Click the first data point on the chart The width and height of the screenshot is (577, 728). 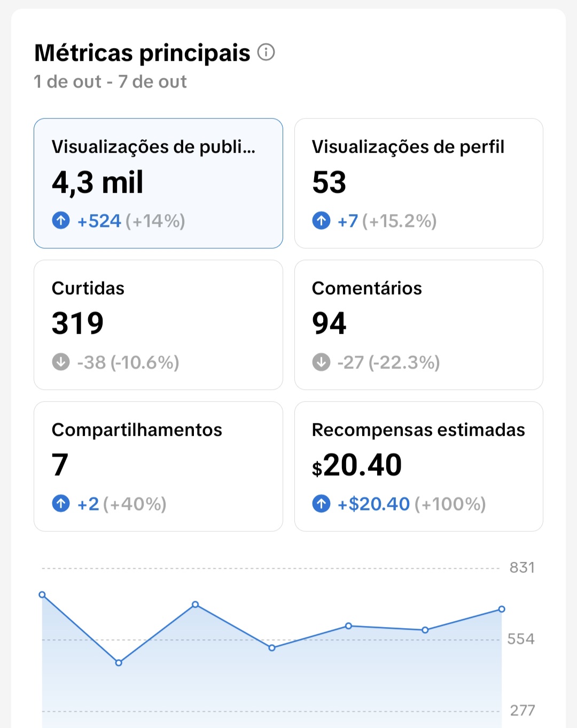click(x=42, y=594)
